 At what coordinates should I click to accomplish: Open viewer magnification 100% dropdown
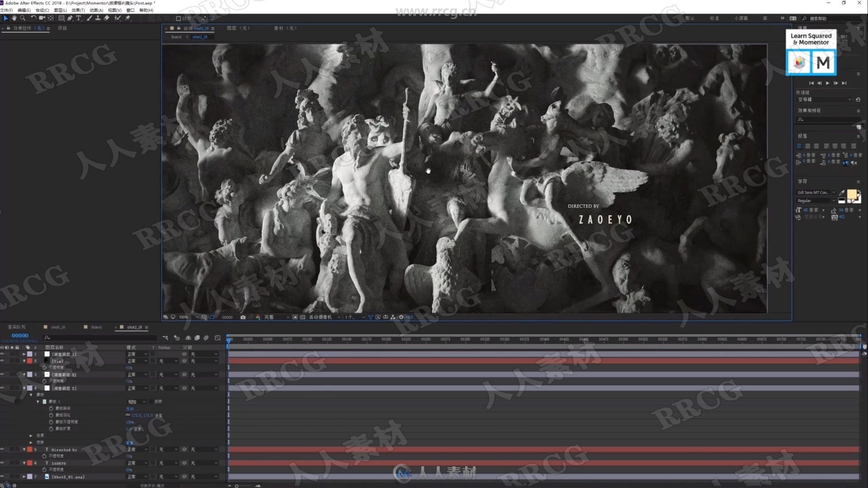[189, 317]
